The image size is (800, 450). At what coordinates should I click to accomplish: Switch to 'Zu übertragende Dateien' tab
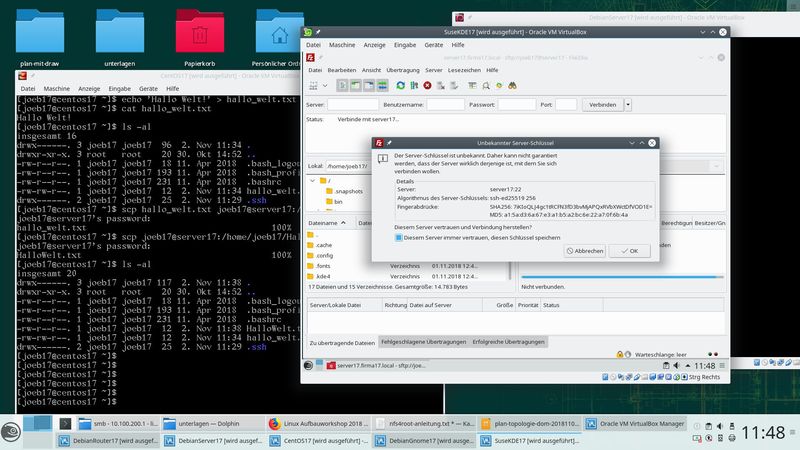[342, 343]
